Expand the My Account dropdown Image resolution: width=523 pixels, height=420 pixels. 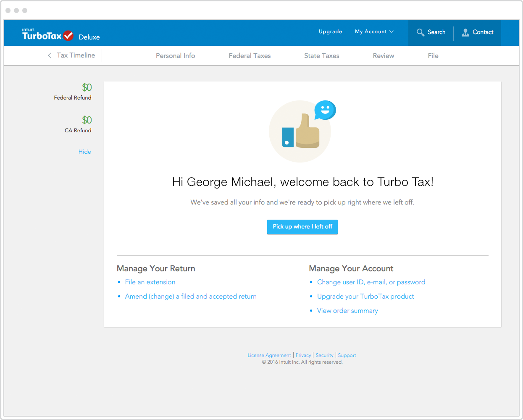tap(374, 31)
